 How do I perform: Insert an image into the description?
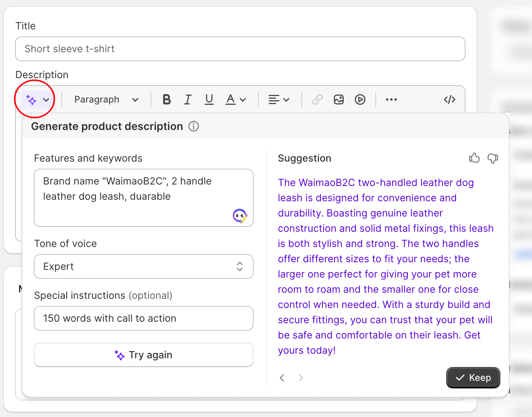(339, 100)
